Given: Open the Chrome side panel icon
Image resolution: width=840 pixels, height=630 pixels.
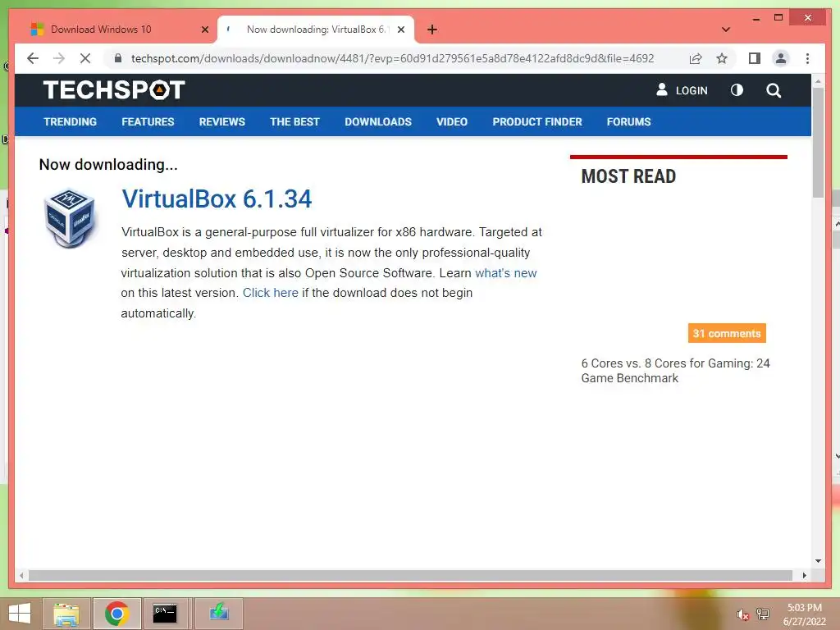Looking at the screenshot, I should (x=755, y=58).
